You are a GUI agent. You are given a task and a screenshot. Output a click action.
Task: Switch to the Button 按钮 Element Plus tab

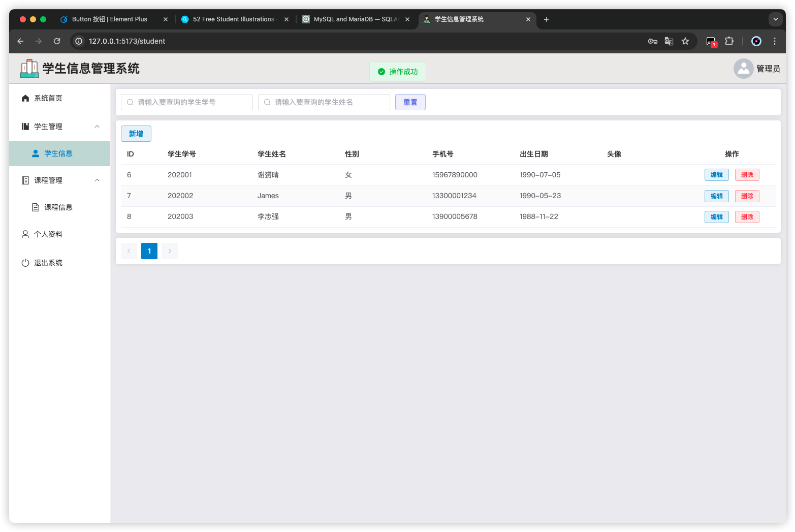click(x=109, y=19)
